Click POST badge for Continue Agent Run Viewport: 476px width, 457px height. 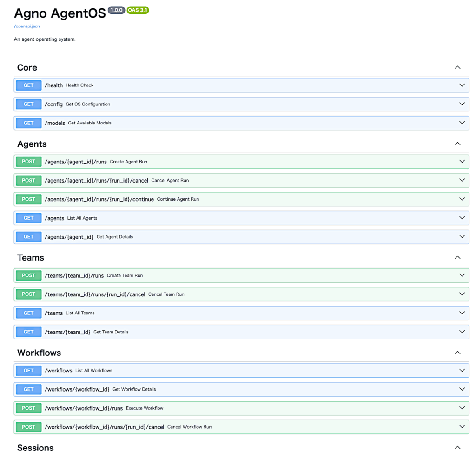(28, 199)
